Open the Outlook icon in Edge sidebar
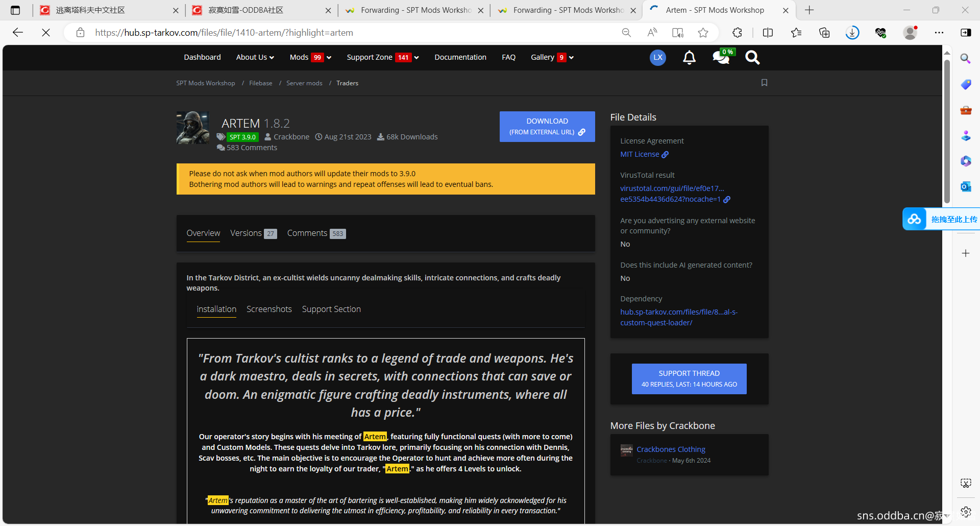Image resolution: width=980 pixels, height=526 pixels. click(965, 187)
